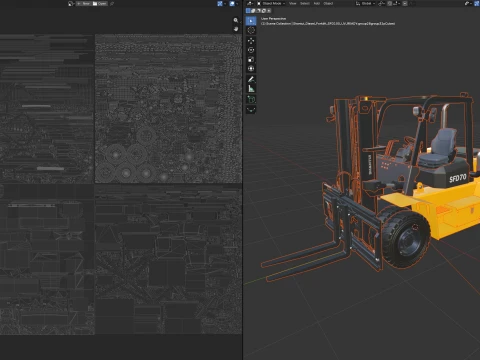Select the Select Box tool in 3D viewport
The image size is (480, 360).
click(251, 21)
